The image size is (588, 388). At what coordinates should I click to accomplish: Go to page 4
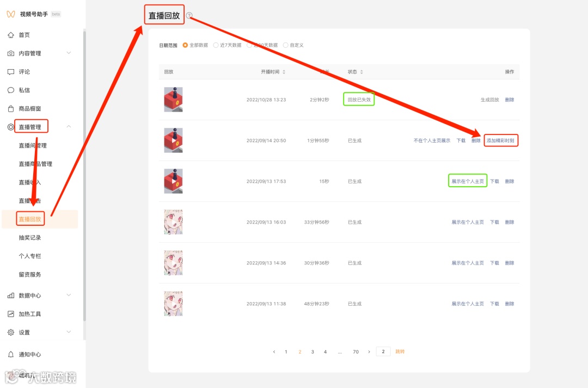[x=325, y=352]
